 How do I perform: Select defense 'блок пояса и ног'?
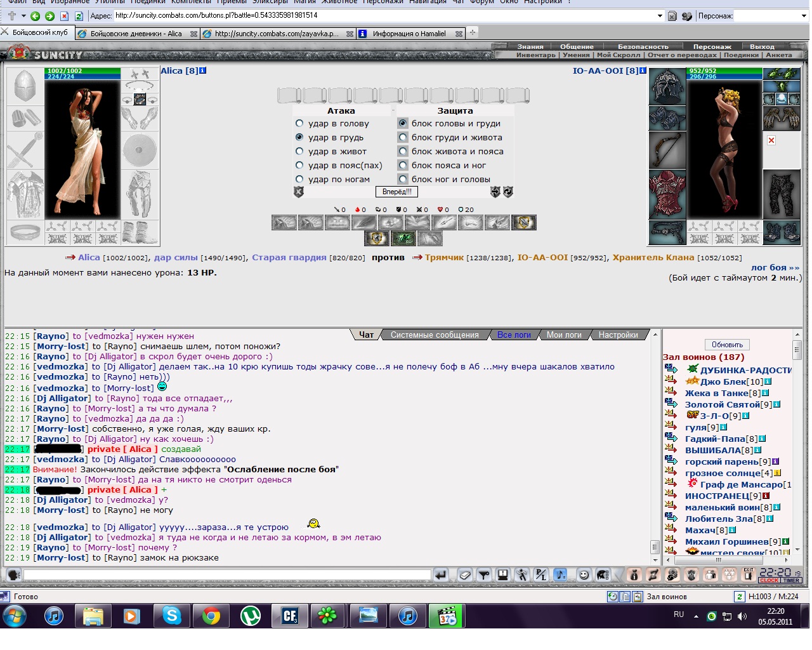(x=403, y=165)
